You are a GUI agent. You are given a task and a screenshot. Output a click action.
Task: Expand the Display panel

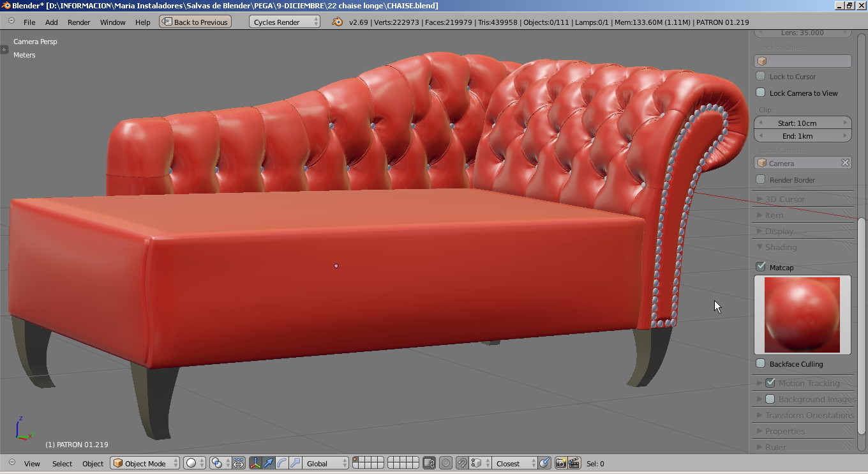click(804, 231)
